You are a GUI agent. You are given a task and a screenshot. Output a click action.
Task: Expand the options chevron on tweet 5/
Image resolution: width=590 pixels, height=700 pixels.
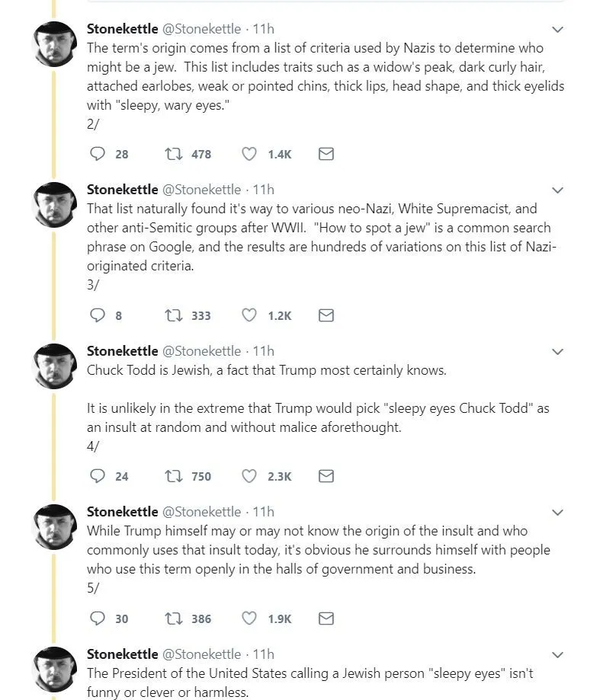557,513
